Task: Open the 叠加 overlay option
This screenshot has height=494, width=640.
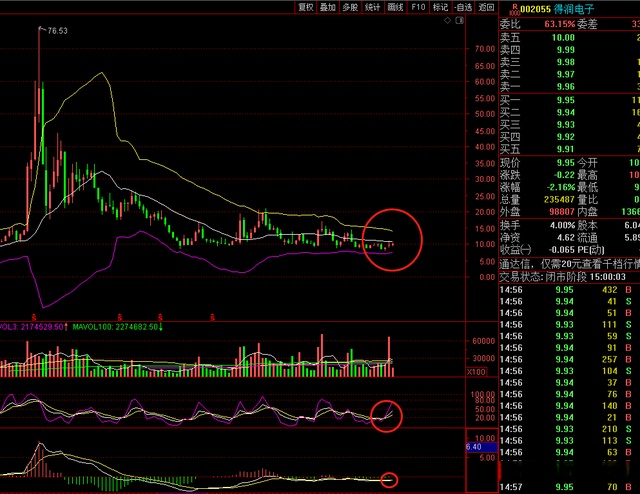Action: click(328, 7)
